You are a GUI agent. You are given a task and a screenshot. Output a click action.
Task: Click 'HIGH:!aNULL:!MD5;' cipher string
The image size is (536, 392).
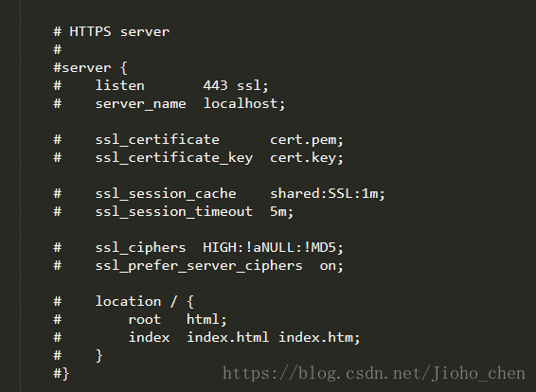point(273,247)
